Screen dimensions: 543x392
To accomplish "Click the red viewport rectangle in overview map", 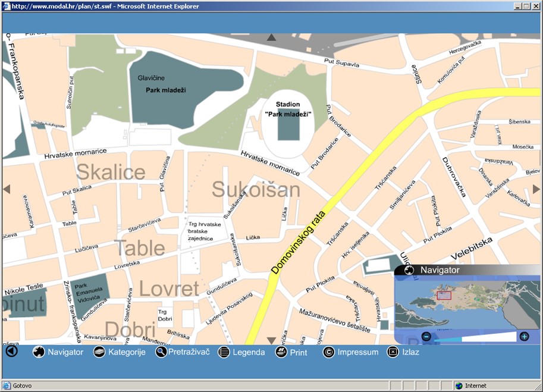I will tap(444, 296).
